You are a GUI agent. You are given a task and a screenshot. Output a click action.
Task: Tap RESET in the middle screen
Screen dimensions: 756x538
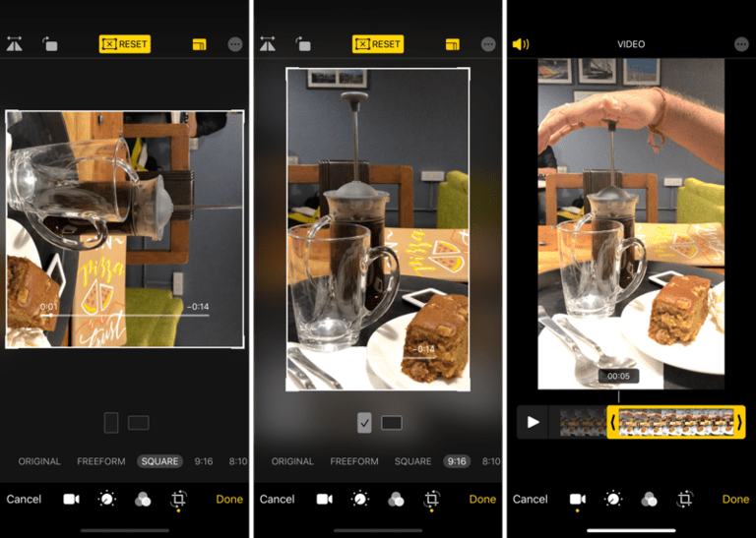(x=378, y=44)
